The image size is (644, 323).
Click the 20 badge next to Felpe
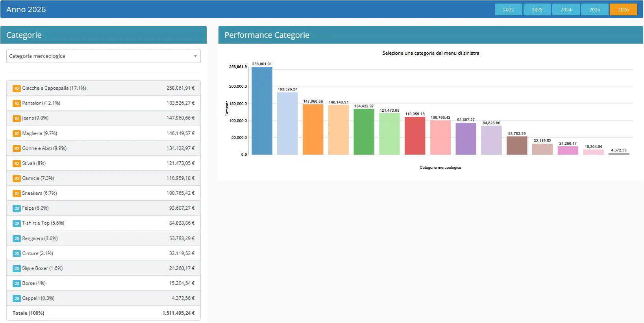pyautogui.click(x=17, y=209)
